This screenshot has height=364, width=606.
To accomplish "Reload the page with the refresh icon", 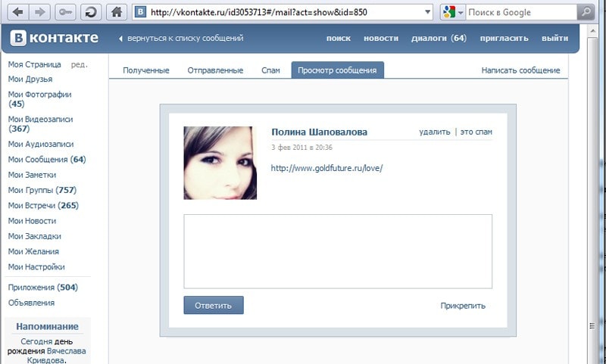I will (x=91, y=12).
